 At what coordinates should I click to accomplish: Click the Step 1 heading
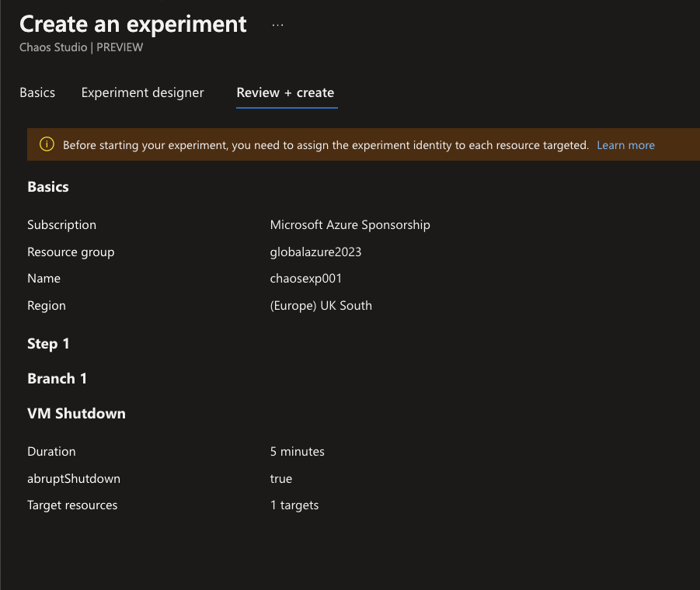pos(48,344)
